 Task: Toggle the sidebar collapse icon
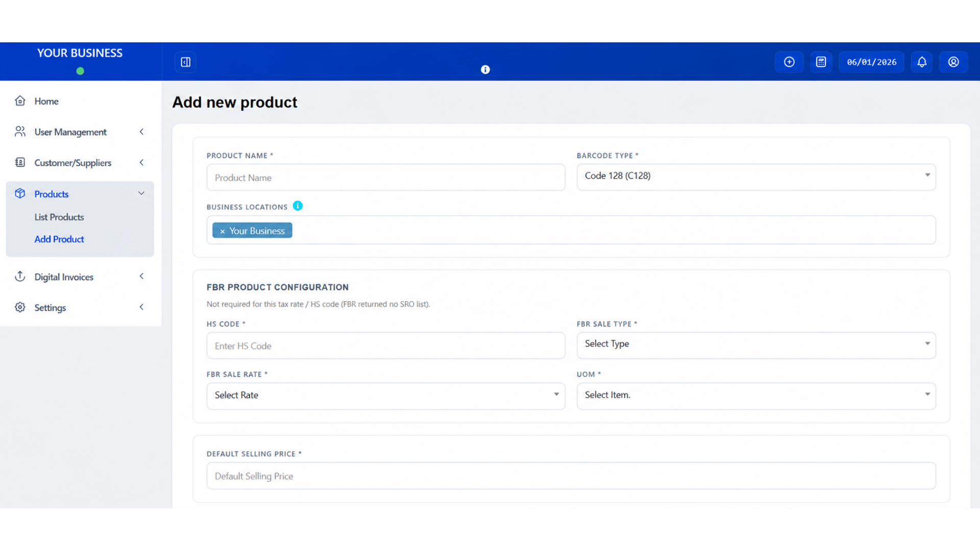pyautogui.click(x=186, y=62)
